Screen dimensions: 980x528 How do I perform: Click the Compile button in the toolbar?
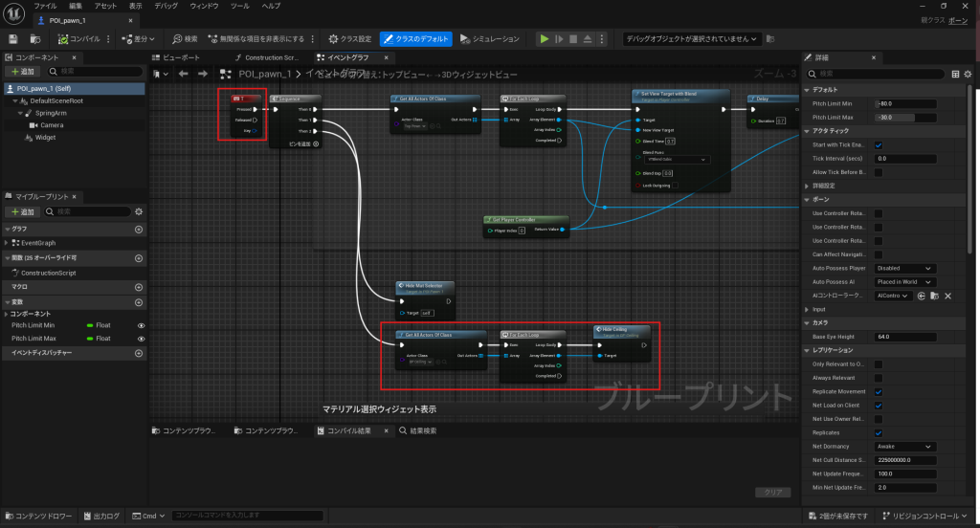80,39
